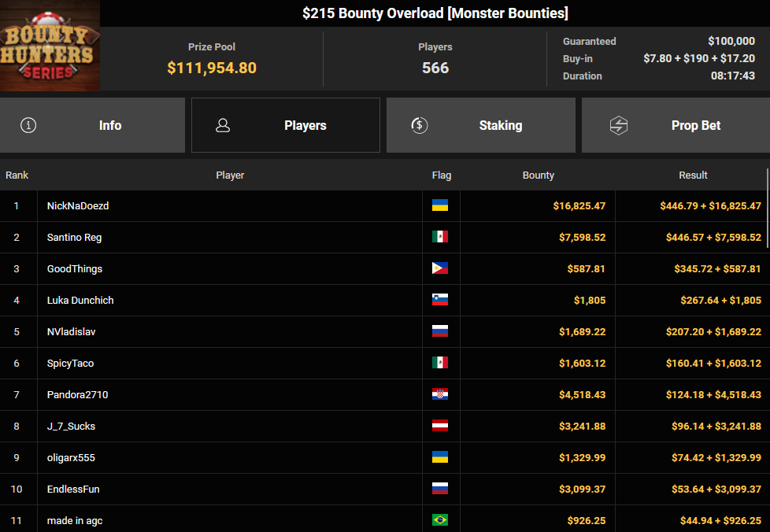
Task: Click the Info circle icon
Action: [x=28, y=125]
